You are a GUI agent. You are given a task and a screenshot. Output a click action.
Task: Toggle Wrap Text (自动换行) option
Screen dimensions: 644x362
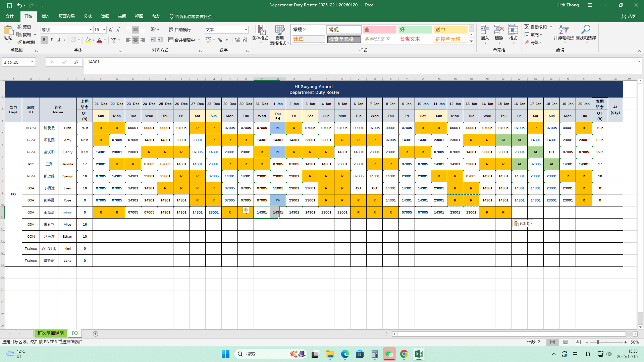pos(180,29)
